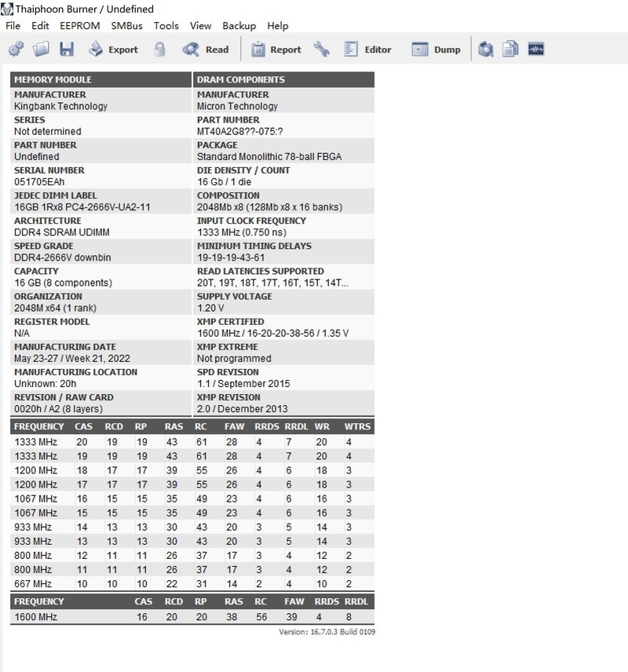
Task: Click JEDEC label 16GB 1Rx8 PC4-2666V-UA2-11
Action: pyautogui.click(x=82, y=207)
